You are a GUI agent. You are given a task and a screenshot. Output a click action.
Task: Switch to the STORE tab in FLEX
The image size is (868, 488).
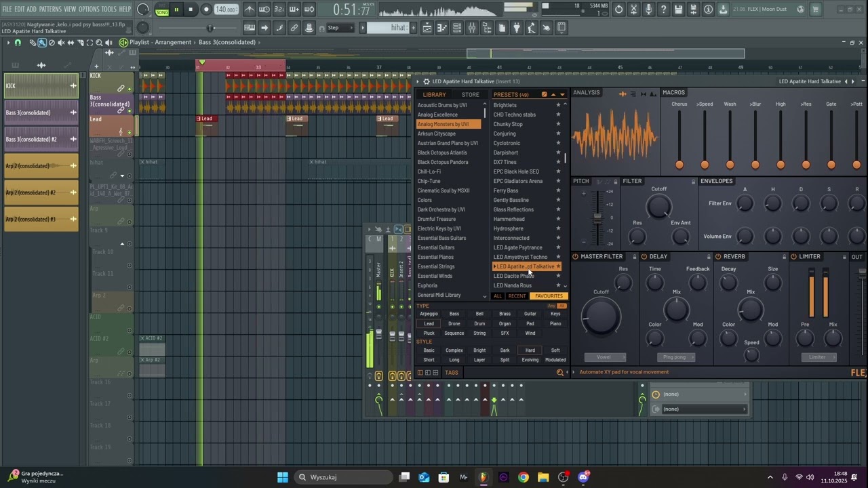471,95
